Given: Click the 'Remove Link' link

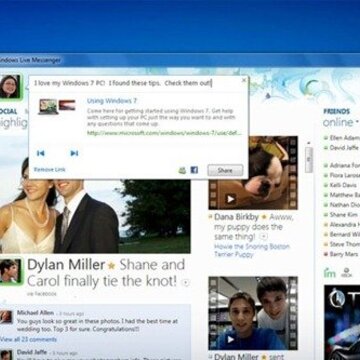Looking at the screenshot, I should [50, 170].
